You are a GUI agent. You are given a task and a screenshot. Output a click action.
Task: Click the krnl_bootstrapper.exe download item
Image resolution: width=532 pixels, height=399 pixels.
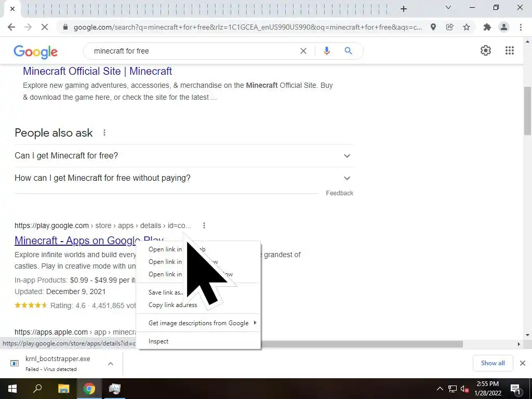[58, 363]
